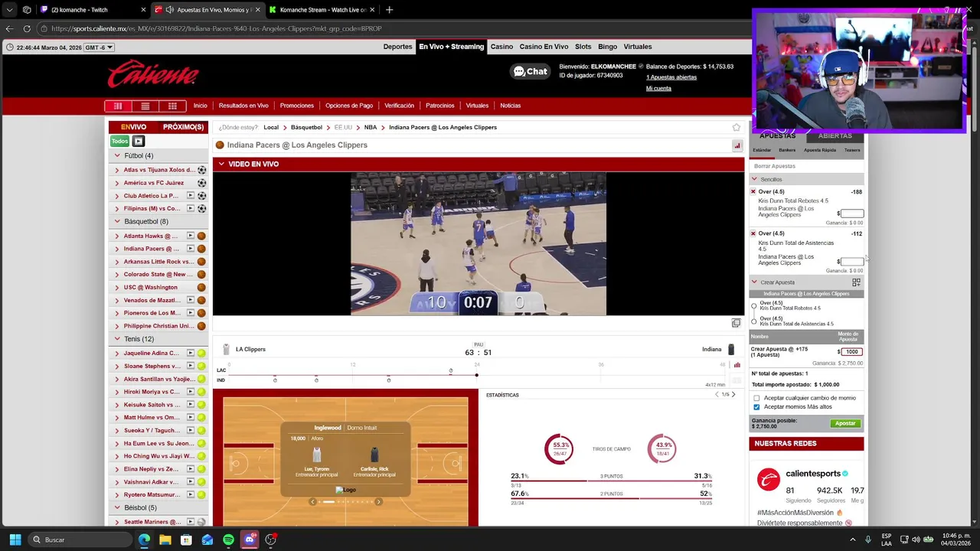Collapse the Básquetbol (8) section
Screen dimensions: 980x551
(117, 222)
